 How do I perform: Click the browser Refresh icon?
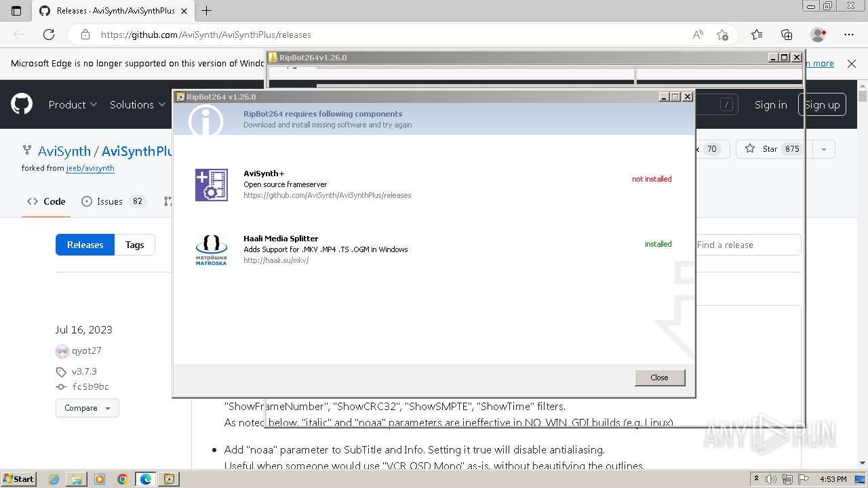pyautogui.click(x=49, y=35)
